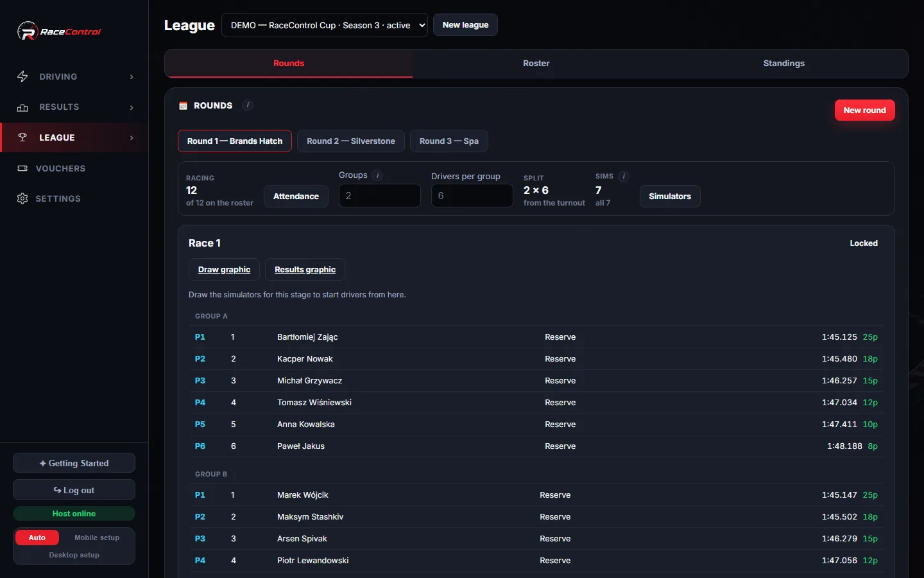
Task: Click the calendar icon before ROUNDS
Action: coord(183,105)
